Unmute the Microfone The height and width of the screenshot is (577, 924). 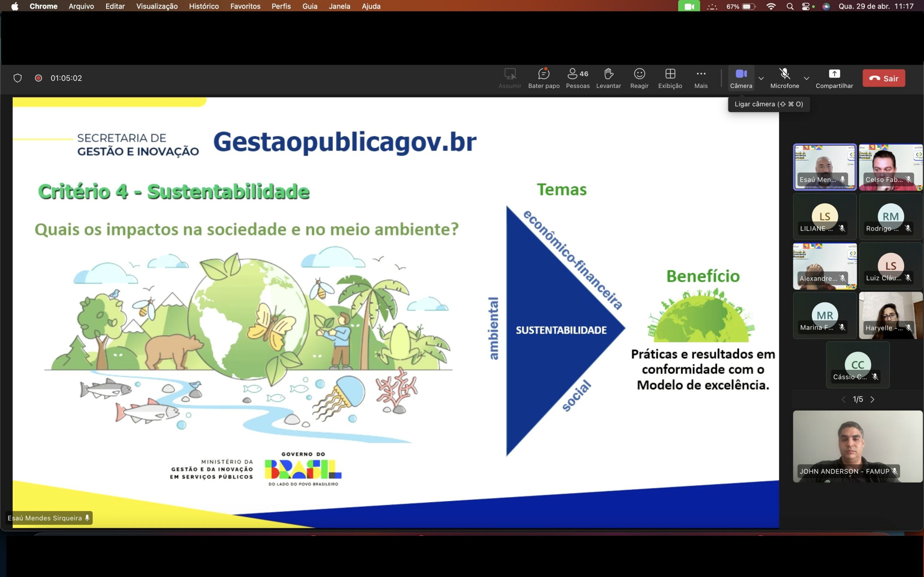[x=784, y=78]
